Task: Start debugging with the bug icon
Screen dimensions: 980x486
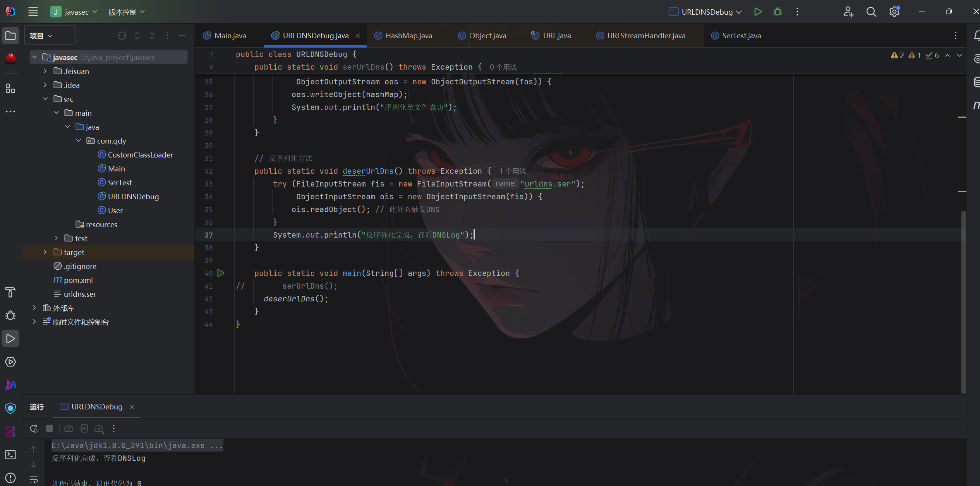Action: coord(777,12)
